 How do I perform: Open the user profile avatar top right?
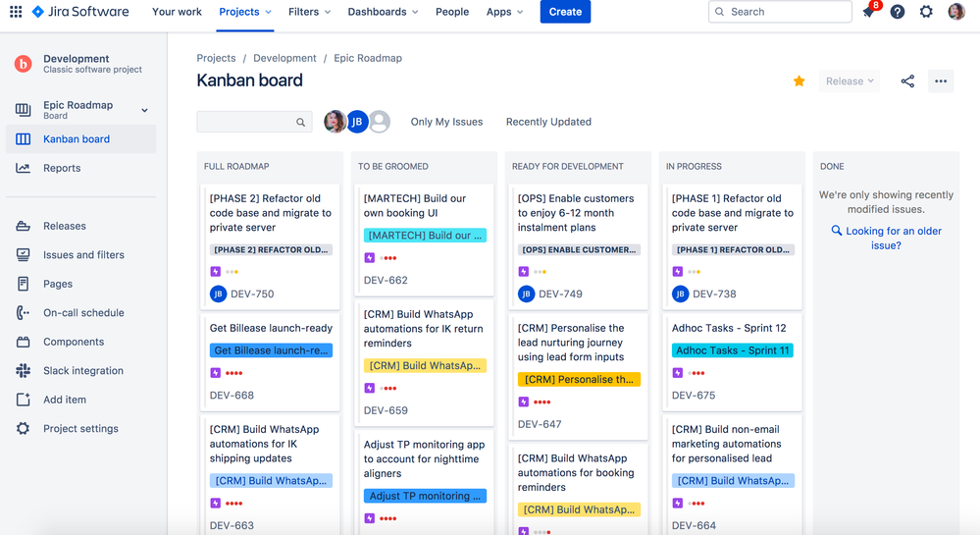tap(956, 11)
